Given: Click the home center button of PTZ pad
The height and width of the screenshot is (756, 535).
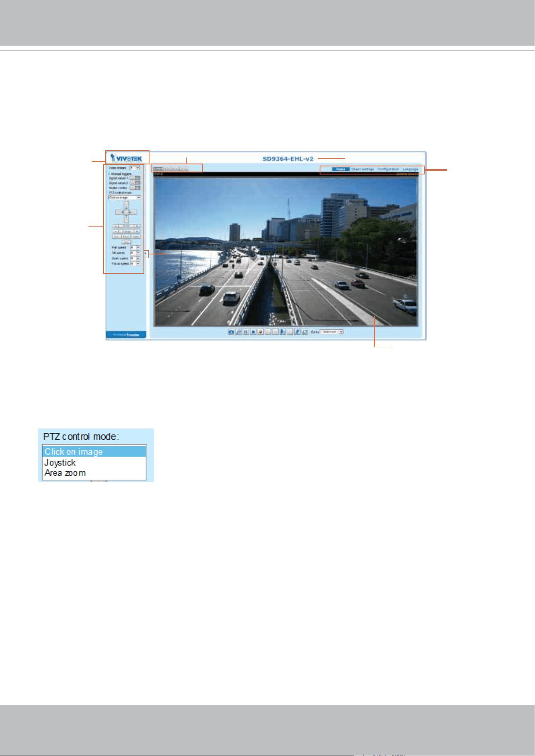Looking at the screenshot, I should pyautogui.click(x=126, y=212).
